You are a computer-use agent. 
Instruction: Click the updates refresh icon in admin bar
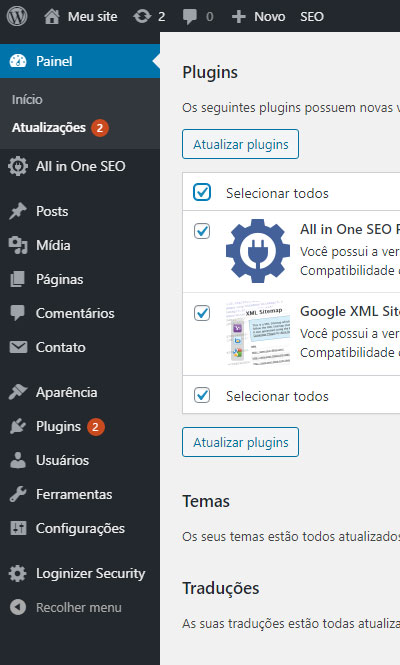click(x=142, y=17)
